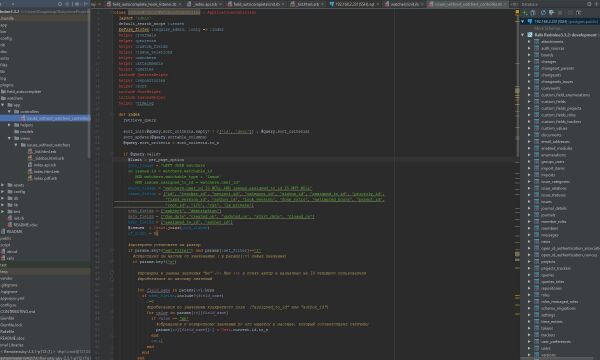Click the table icon beside users table
This screenshot has width=600, height=360.
tap(536, 348)
